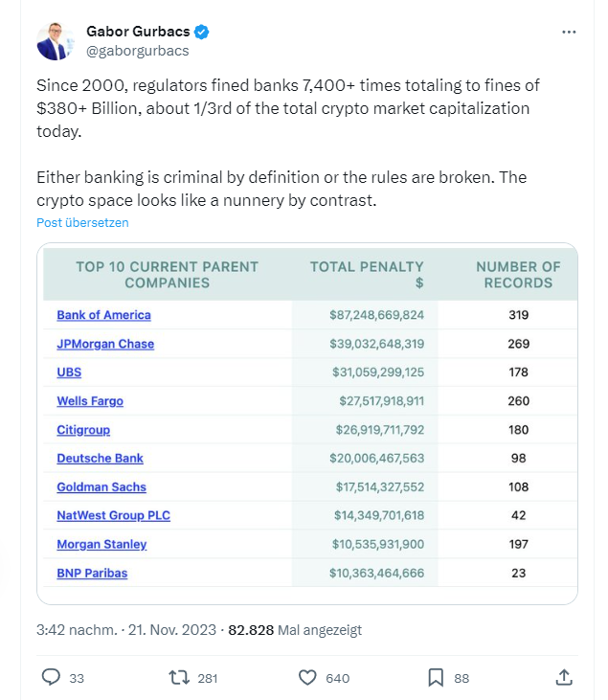Image resolution: width=608 pixels, height=700 pixels.
Task: Click the NatWest Group PLC link
Action: coord(113,515)
